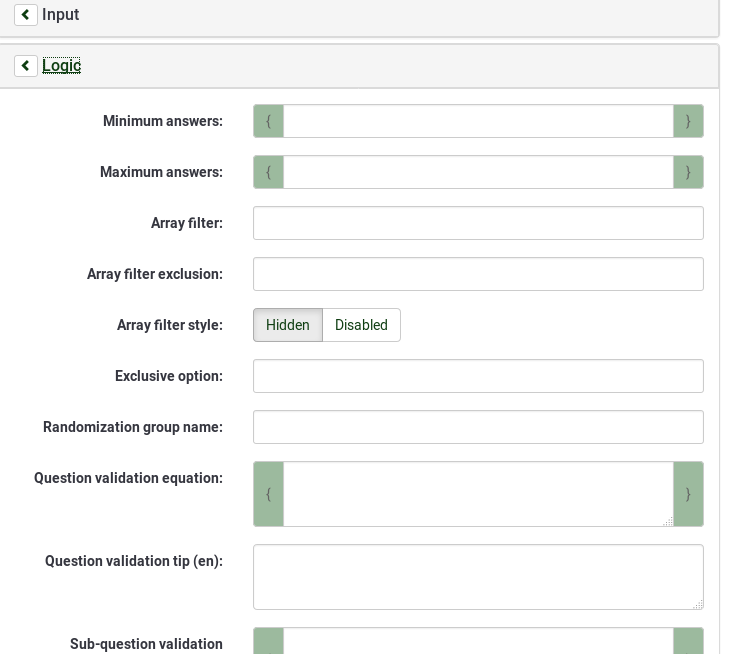732x654 pixels.
Task: Click opening brace of Question validation equation
Action: [269, 494]
